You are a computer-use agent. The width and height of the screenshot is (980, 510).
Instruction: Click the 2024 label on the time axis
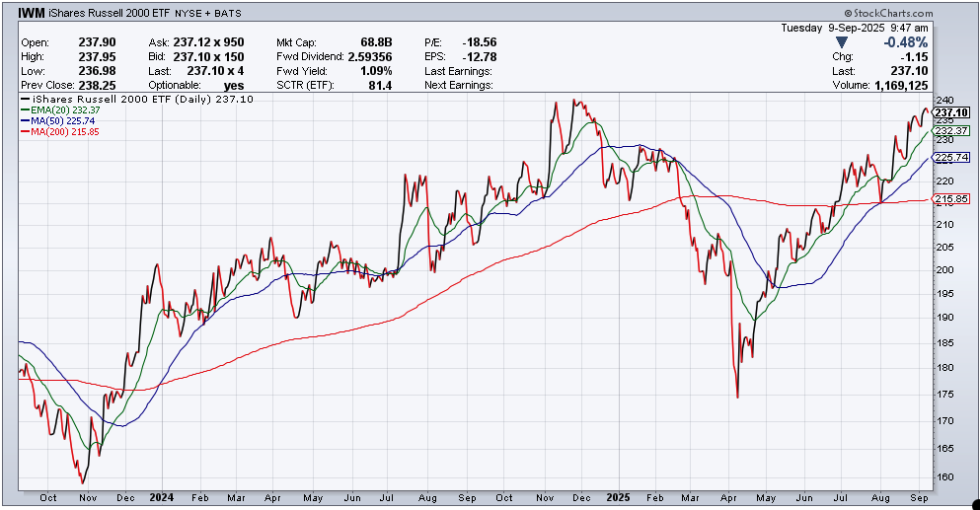[x=162, y=498]
